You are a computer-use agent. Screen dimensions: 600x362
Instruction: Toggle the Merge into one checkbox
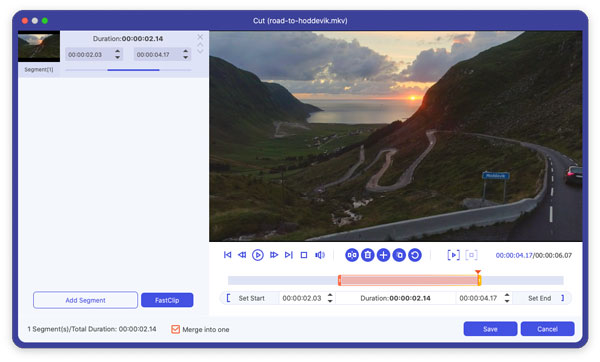click(x=175, y=329)
